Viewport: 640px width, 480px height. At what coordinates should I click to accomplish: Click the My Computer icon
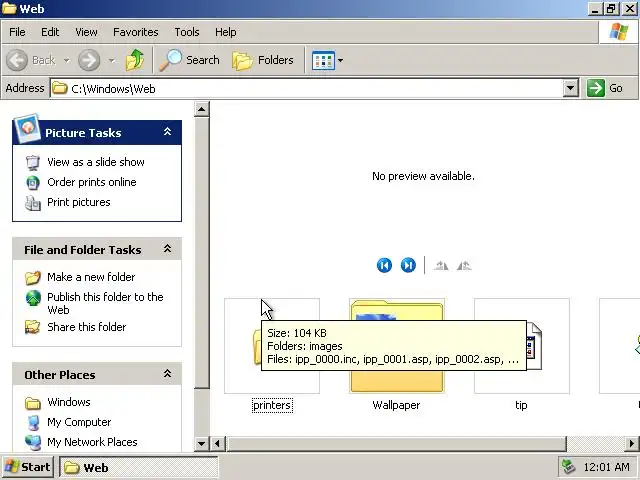click(33, 423)
